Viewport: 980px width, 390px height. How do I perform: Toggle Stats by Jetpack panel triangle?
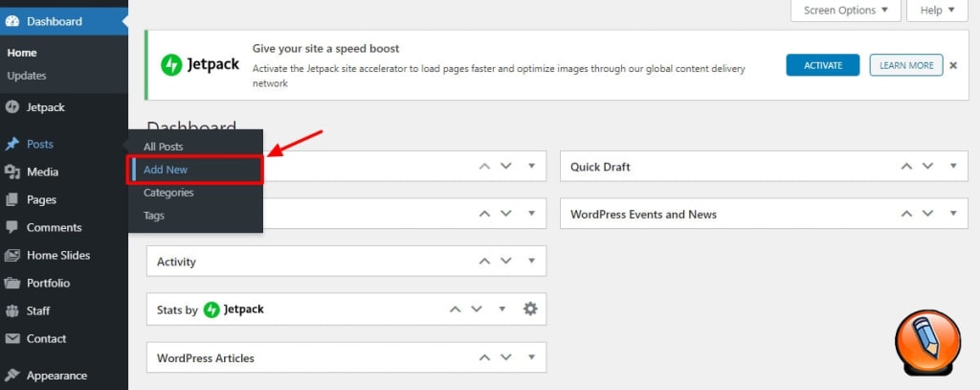point(501,309)
